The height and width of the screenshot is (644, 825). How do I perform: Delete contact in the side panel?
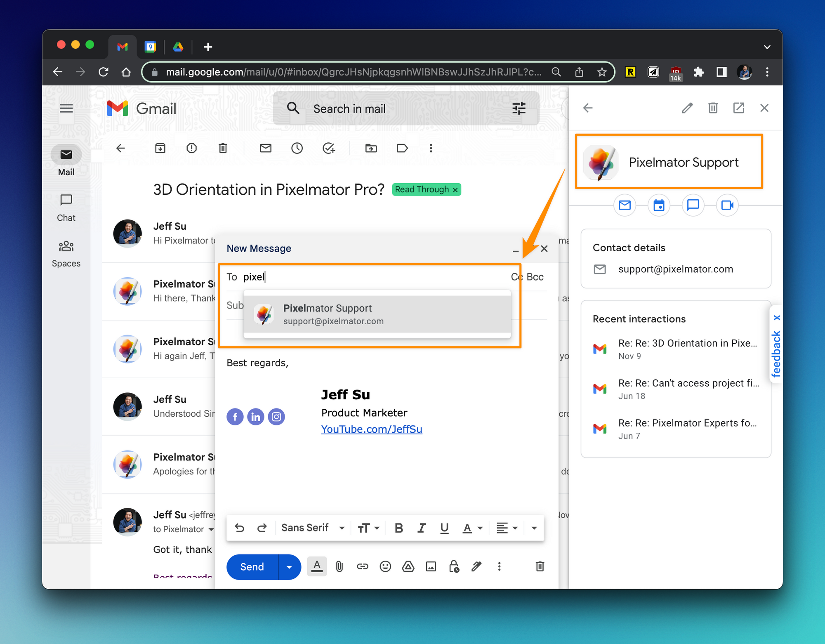coord(713,108)
